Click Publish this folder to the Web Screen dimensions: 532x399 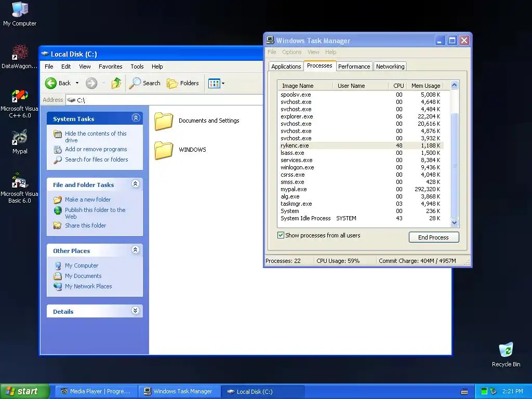(95, 213)
